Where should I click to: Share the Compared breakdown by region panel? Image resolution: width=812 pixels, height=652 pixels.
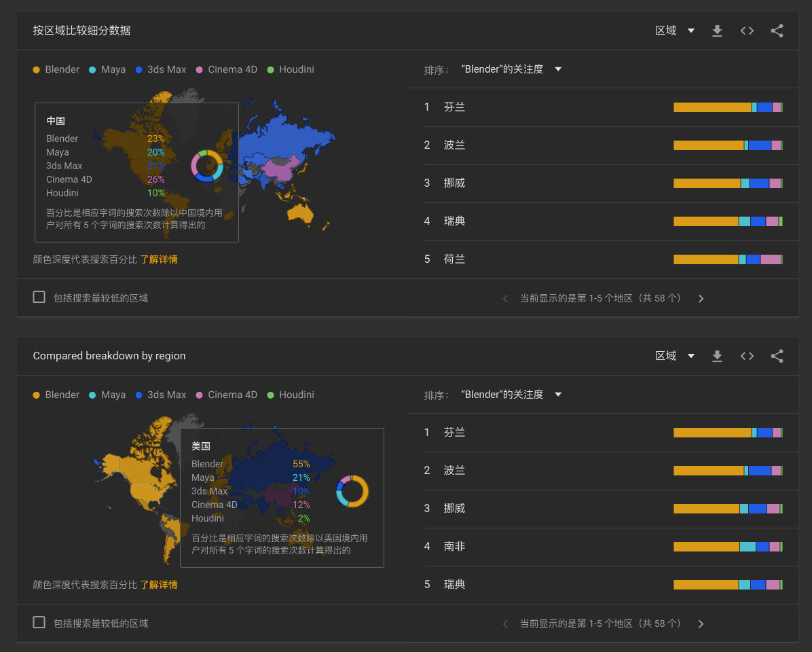[x=777, y=356]
